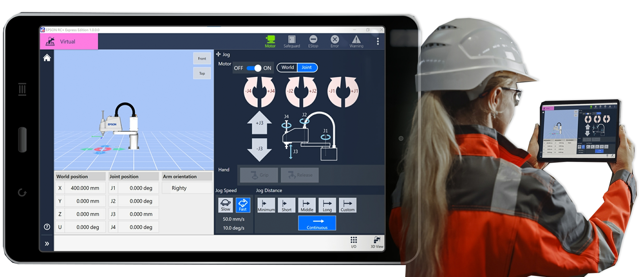The height and width of the screenshot is (277, 644).
Task: Set jog speed to Slow
Action: pos(225,205)
